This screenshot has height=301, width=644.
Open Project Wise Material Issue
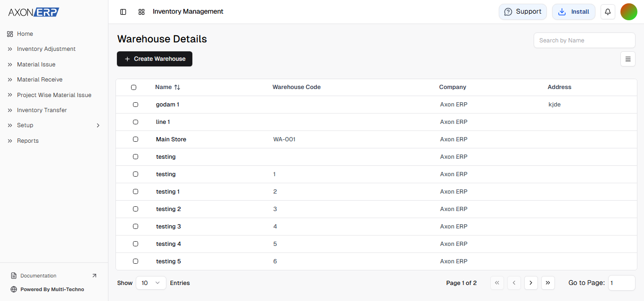[x=54, y=95]
